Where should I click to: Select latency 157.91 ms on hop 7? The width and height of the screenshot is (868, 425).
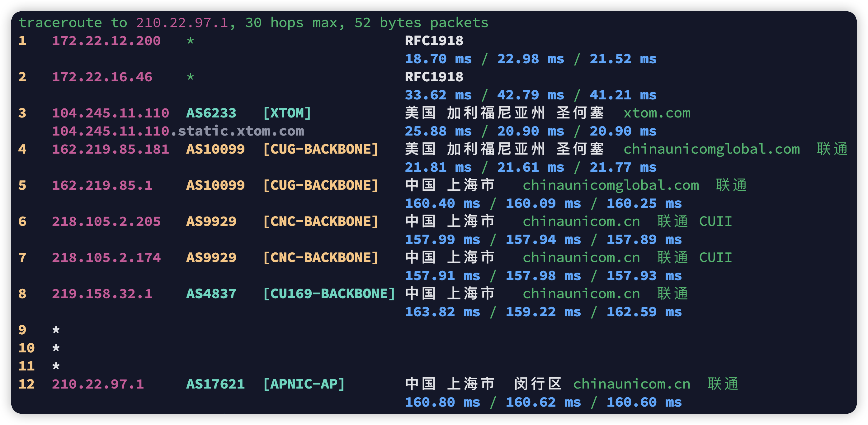pos(442,276)
